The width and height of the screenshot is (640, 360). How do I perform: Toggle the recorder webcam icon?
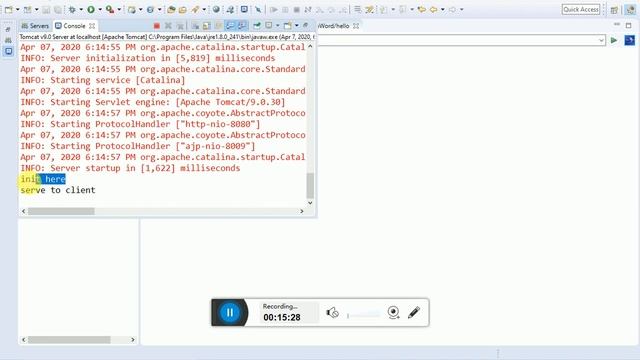(x=393, y=313)
